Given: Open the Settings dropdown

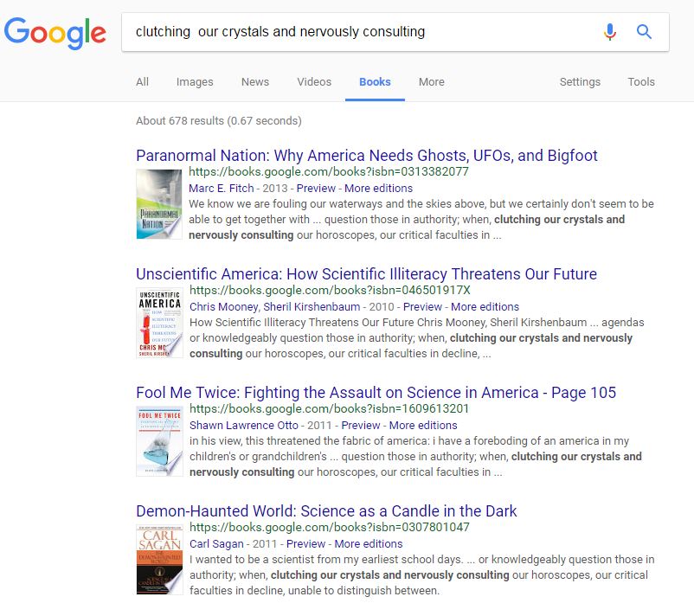Looking at the screenshot, I should coord(580,82).
